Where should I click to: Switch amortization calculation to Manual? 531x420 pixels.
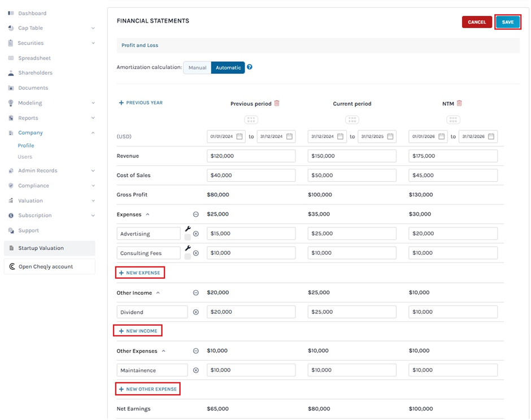coord(197,68)
